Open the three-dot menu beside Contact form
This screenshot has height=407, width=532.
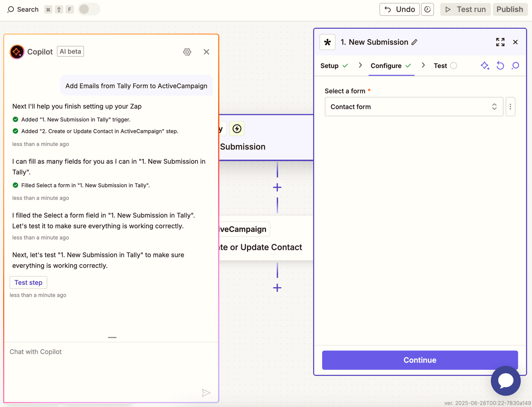click(x=510, y=107)
